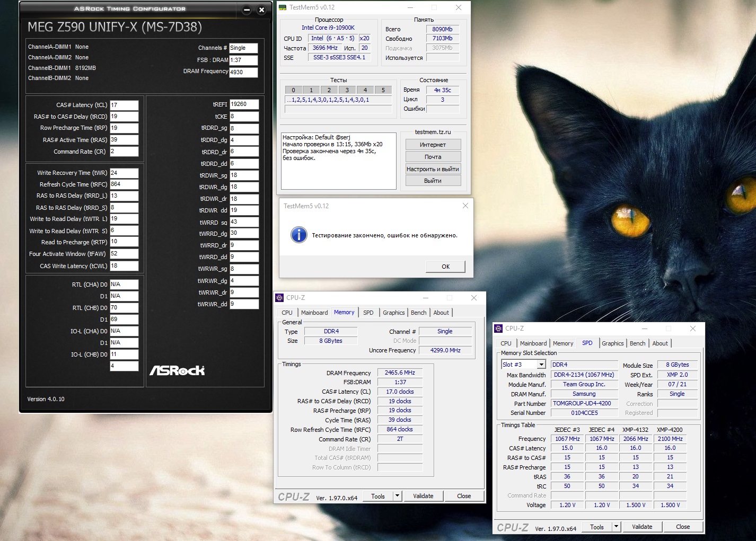
Task: Select the SPD tab in CPU-Z Timings window
Action: tap(368, 313)
